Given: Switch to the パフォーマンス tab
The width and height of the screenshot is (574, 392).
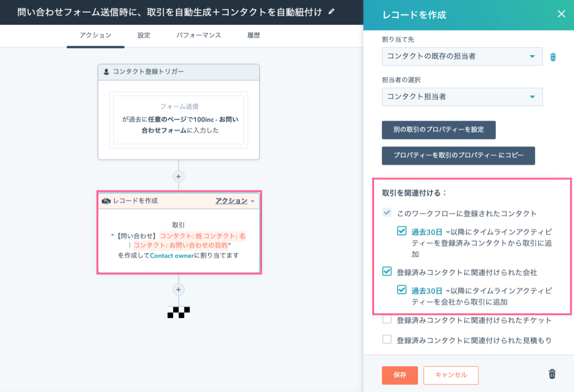Looking at the screenshot, I should click(x=198, y=35).
